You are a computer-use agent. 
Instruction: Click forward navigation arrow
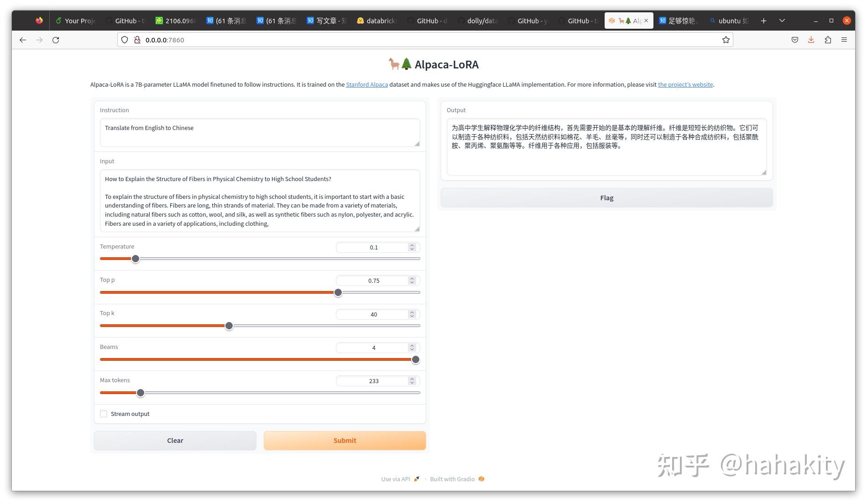[x=39, y=40]
